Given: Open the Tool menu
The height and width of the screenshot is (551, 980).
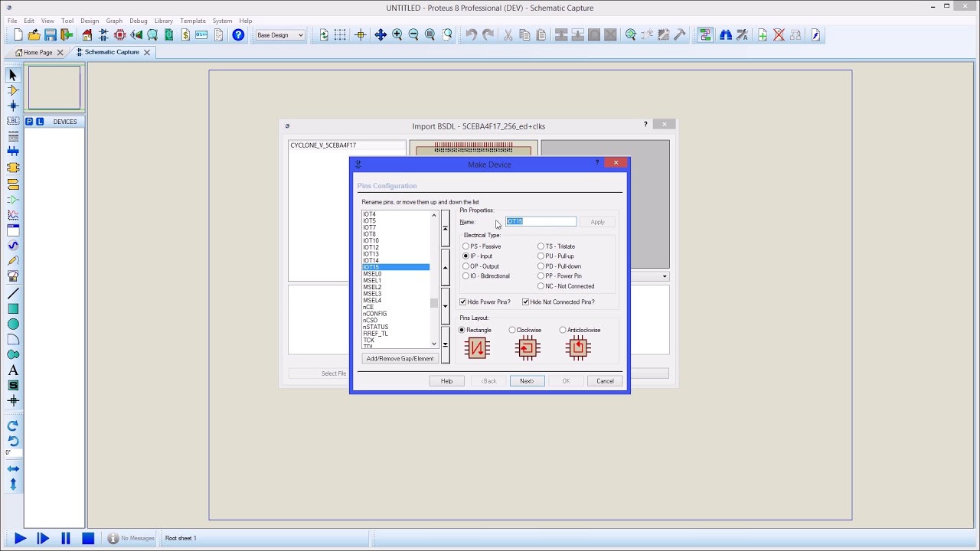Looking at the screenshot, I should 67,21.
